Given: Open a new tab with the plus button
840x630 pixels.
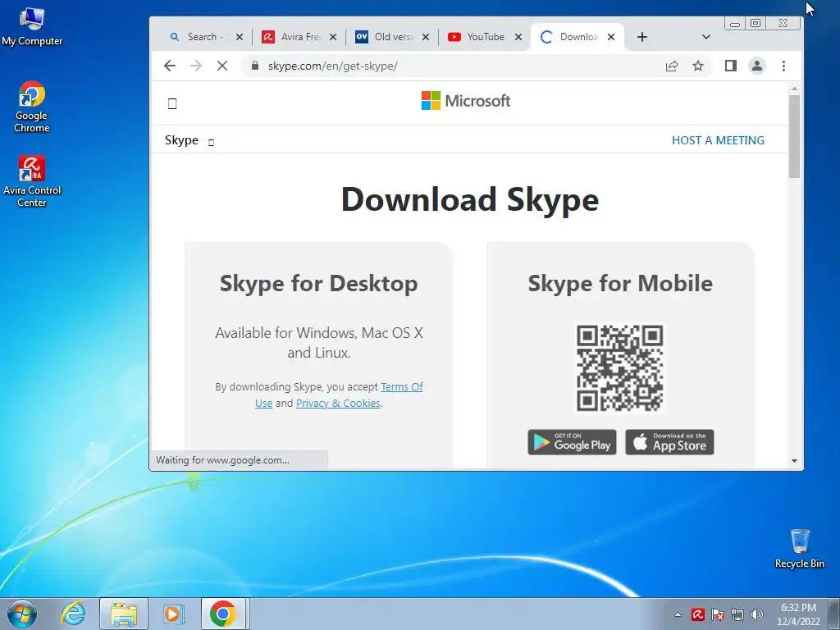Looking at the screenshot, I should pos(641,37).
